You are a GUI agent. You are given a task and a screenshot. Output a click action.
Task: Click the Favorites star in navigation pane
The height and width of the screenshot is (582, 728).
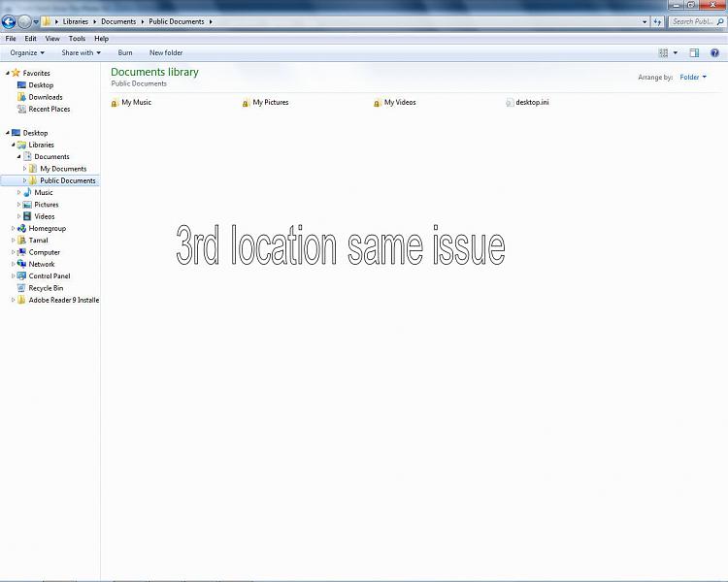coord(17,73)
